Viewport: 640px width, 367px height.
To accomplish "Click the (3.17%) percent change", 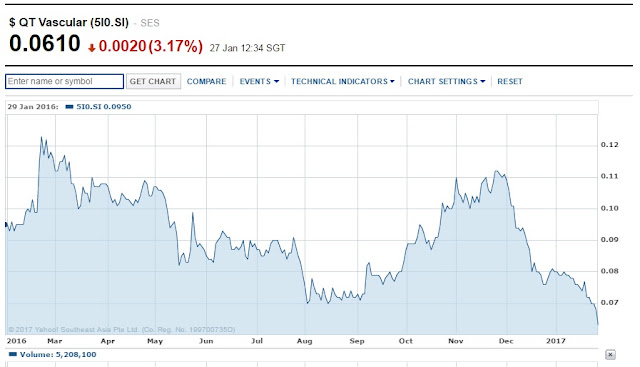I will (x=176, y=46).
